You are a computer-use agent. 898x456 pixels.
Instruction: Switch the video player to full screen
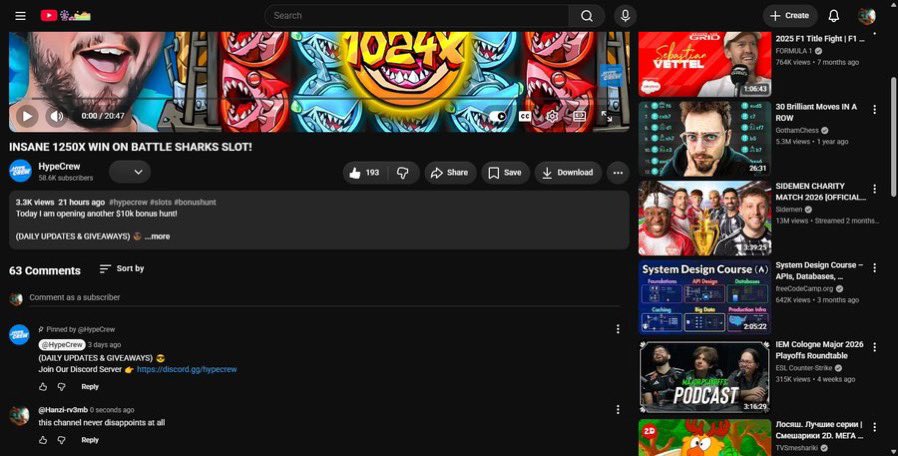click(606, 116)
